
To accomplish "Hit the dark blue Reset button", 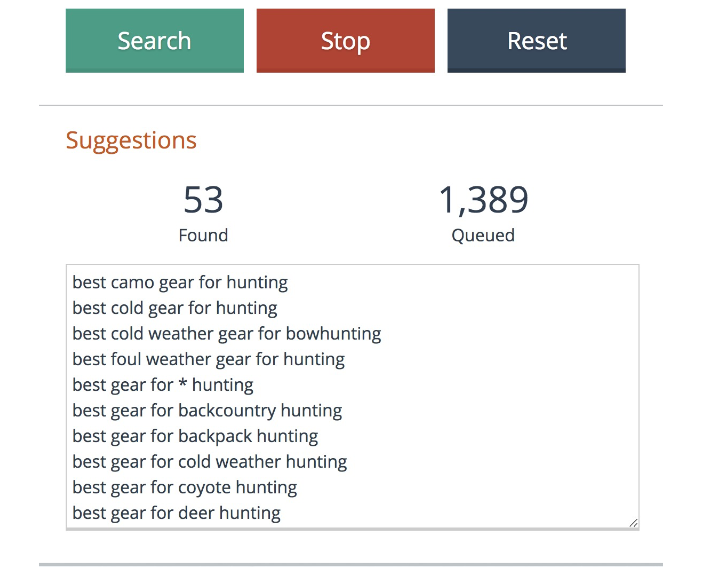I will [536, 41].
